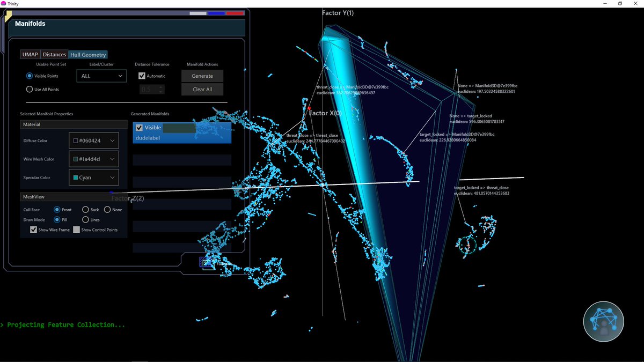Uncheck the Automatic distance tolerance checkbox
The image size is (644, 362).
pos(142,76)
